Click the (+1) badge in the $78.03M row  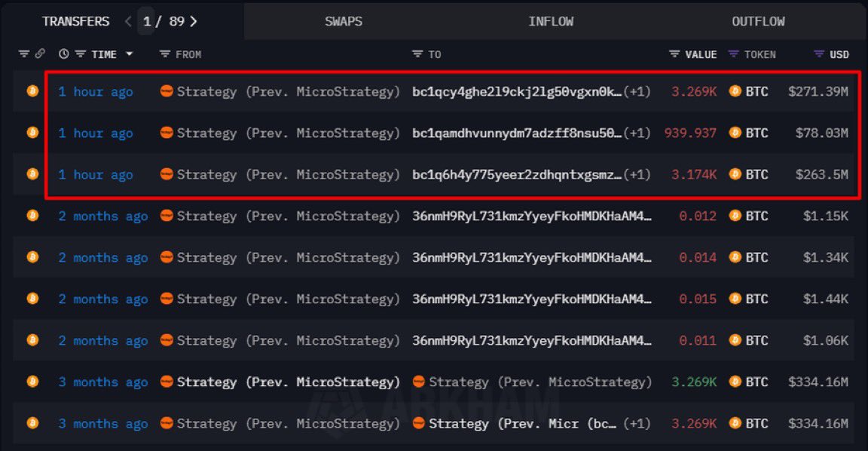coord(637,133)
